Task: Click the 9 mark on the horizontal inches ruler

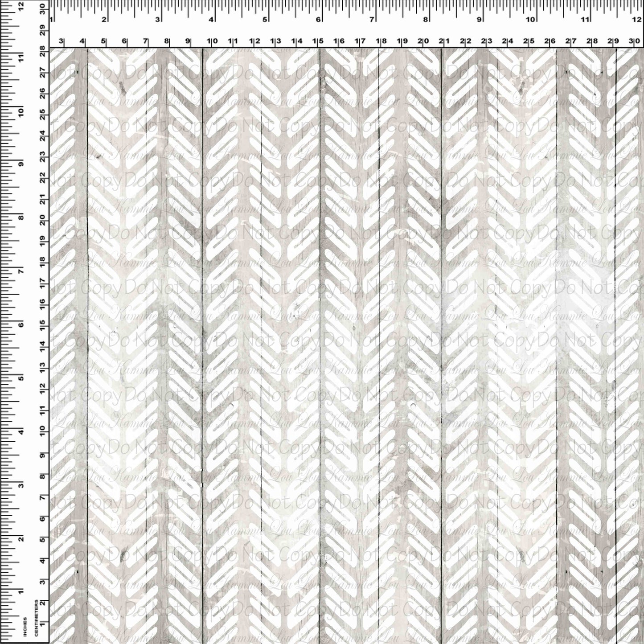Action: [480, 20]
